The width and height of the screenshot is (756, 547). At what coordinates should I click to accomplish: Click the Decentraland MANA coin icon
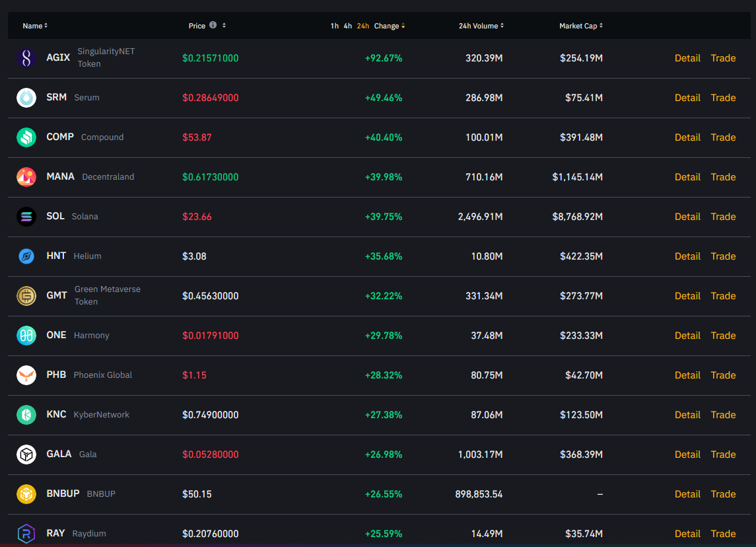pyautogui.click(x=26, y=177)
